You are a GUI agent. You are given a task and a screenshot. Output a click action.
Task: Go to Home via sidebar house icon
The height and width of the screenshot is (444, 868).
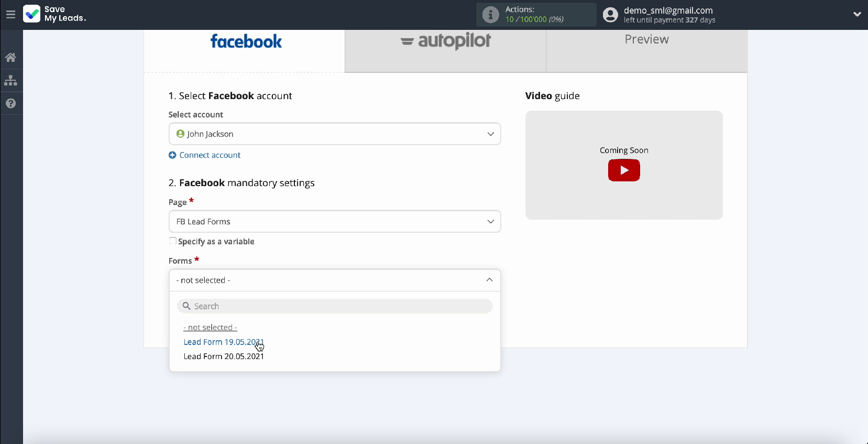(x=10, y=58)
